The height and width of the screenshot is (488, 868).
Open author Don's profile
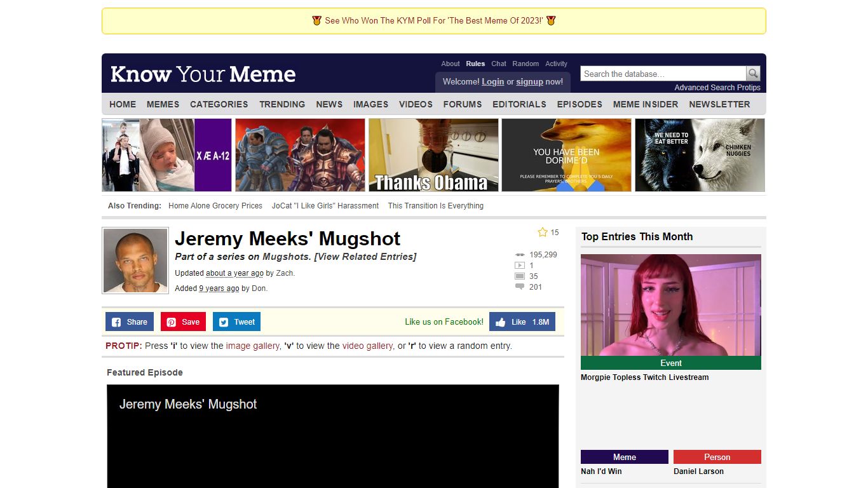259,288
